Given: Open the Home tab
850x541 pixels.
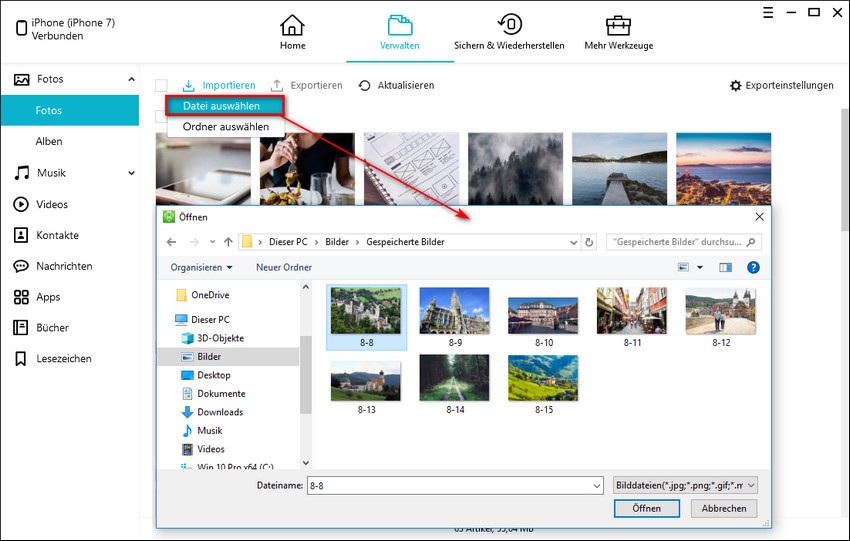Looking at the screenshot, I should pyautogui.click(x=292, y=33).
